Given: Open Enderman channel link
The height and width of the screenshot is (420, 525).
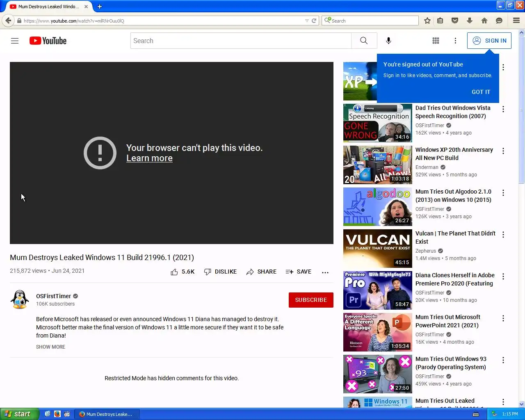Looking at the screenshot, I should tap(427, 167).
